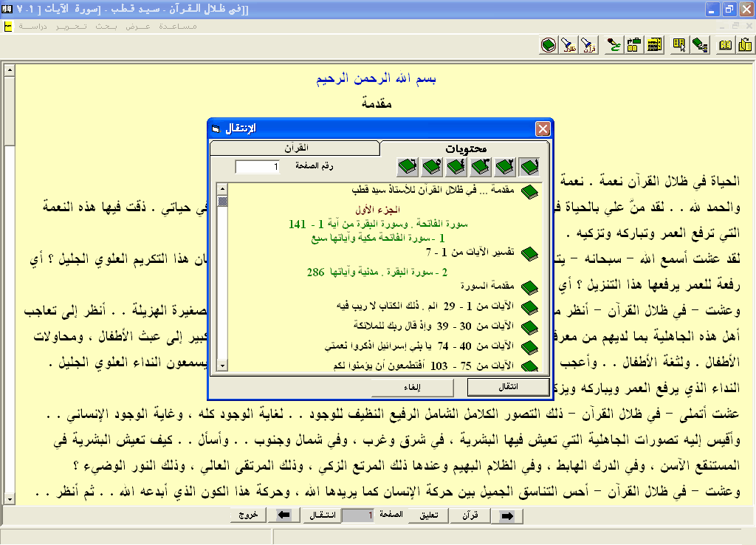Click book icon beside الآيات من 30 - 39

point(529,327)
